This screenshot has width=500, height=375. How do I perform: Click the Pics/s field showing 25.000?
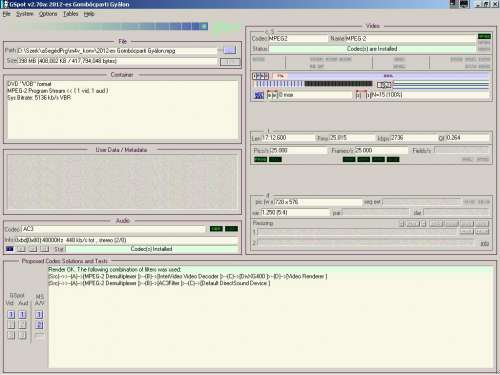(298, 150)
